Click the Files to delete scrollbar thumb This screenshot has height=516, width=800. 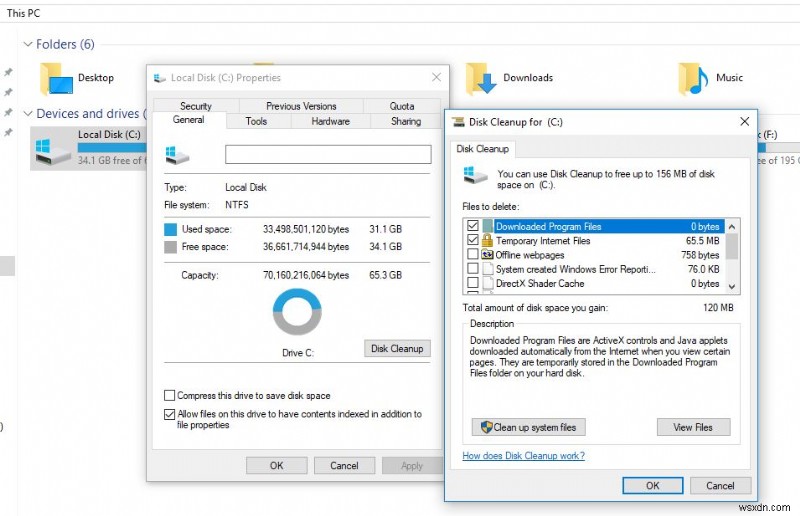tap(732, 247)
